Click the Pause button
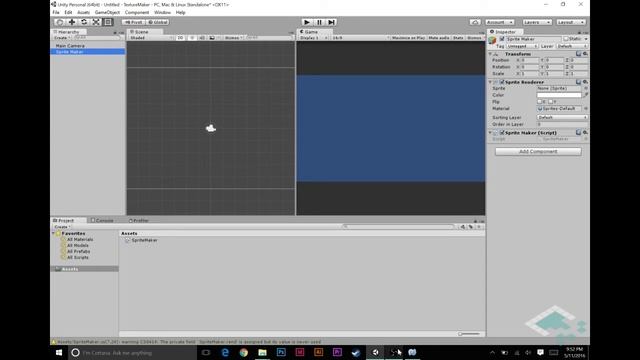Image resolution: width=640 pixels, height=360 pixels. (x=319, y=22)
